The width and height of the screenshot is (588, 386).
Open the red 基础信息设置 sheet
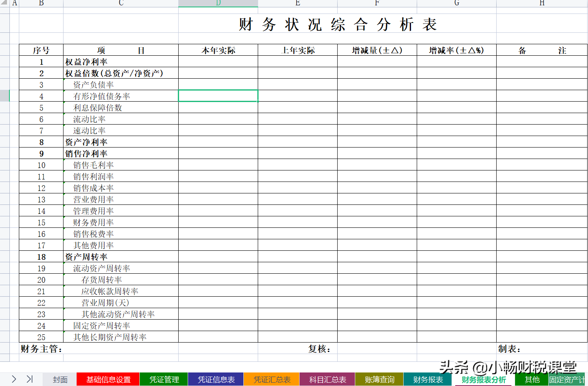tap(108, 380)
